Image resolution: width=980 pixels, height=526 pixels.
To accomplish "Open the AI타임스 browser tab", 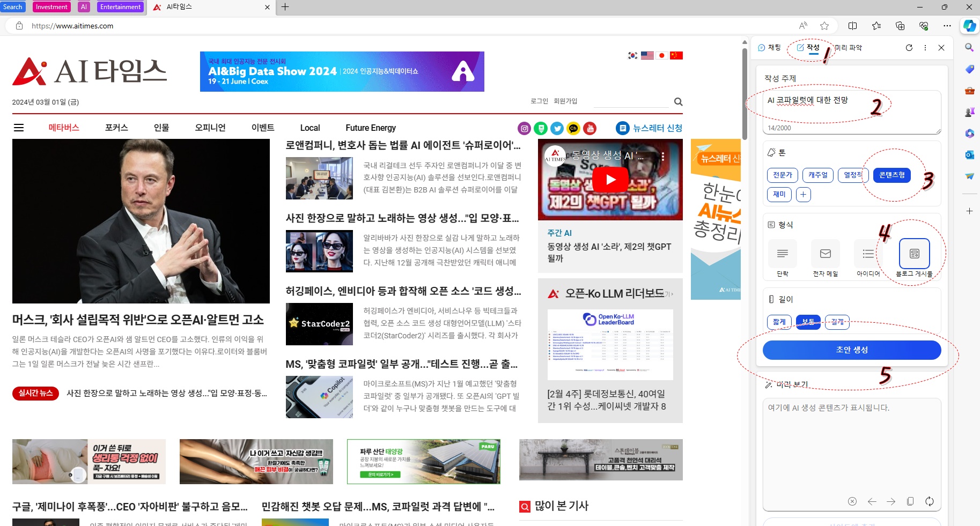I will click(x=212, y=7).
